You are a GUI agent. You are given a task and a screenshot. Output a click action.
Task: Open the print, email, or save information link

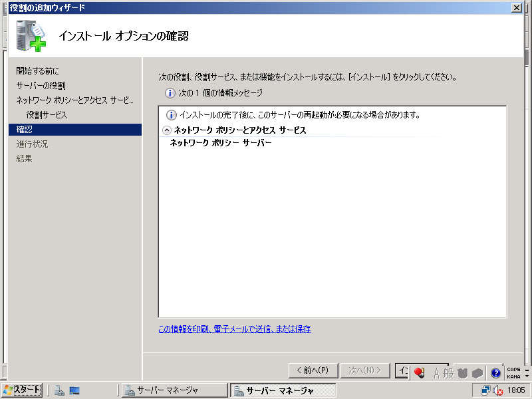coord(234,329)
